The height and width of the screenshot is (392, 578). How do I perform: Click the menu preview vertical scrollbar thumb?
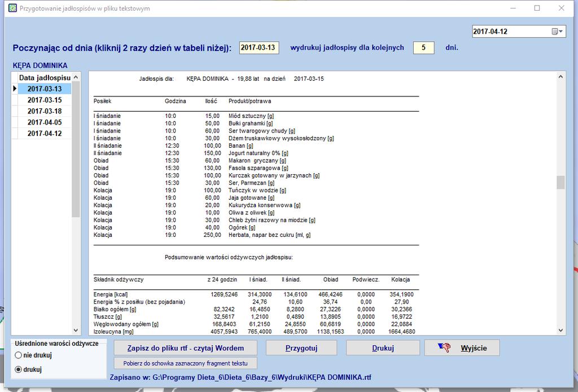click(561, 182)
